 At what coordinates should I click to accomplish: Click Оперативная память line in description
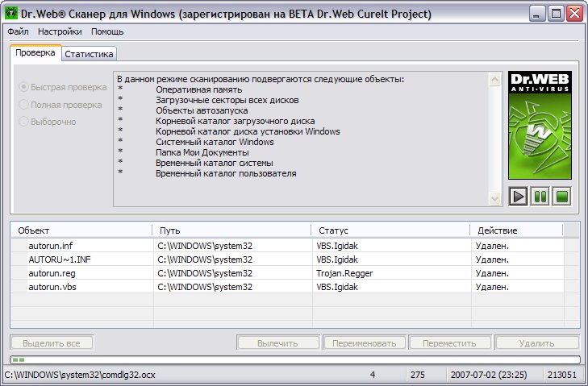pos(198,89)
